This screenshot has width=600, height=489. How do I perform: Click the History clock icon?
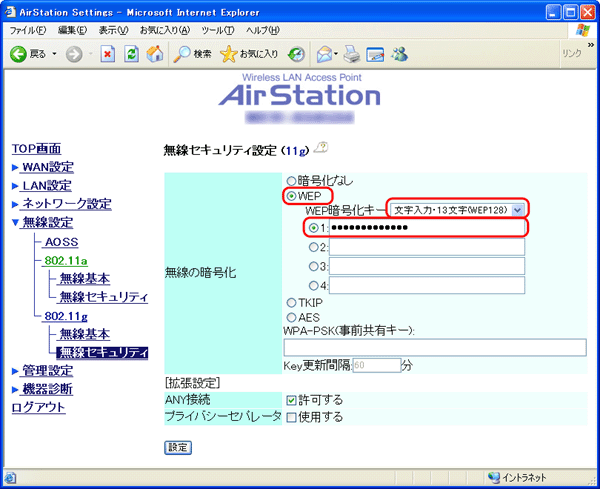click(297, 54)
